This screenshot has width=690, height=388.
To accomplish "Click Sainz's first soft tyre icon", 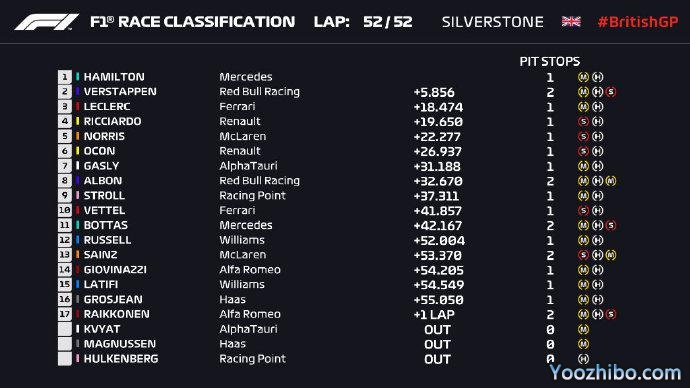I will click(583, 255).
